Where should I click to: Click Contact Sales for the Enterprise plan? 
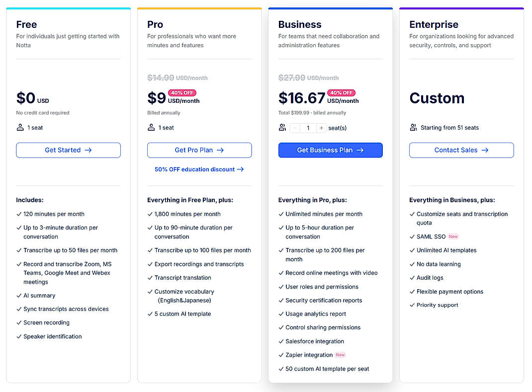(x=461, y=150)
